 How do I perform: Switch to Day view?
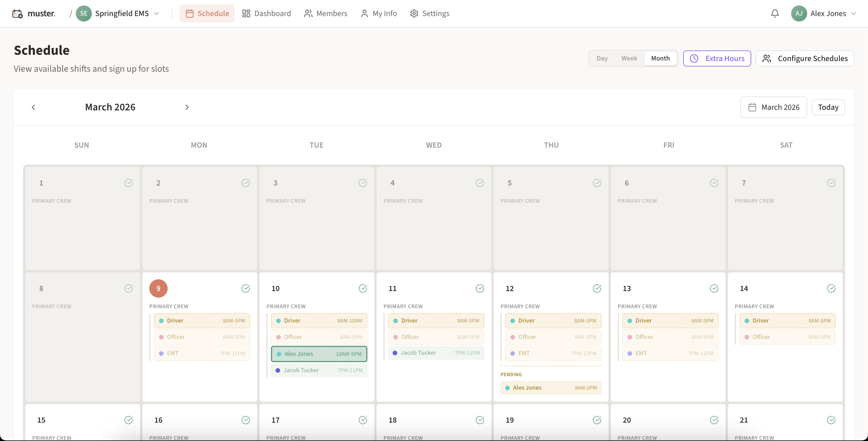(602, 58)
